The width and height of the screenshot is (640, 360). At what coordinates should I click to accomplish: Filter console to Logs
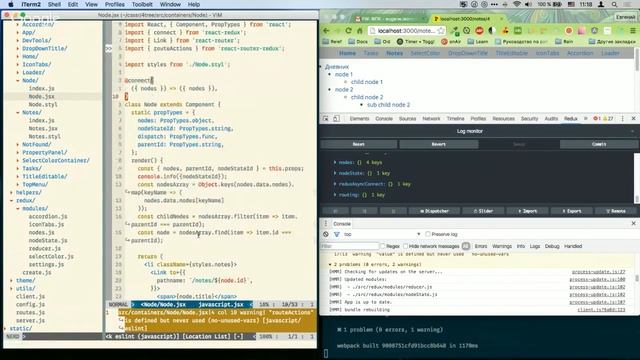[x=535, y=246]
